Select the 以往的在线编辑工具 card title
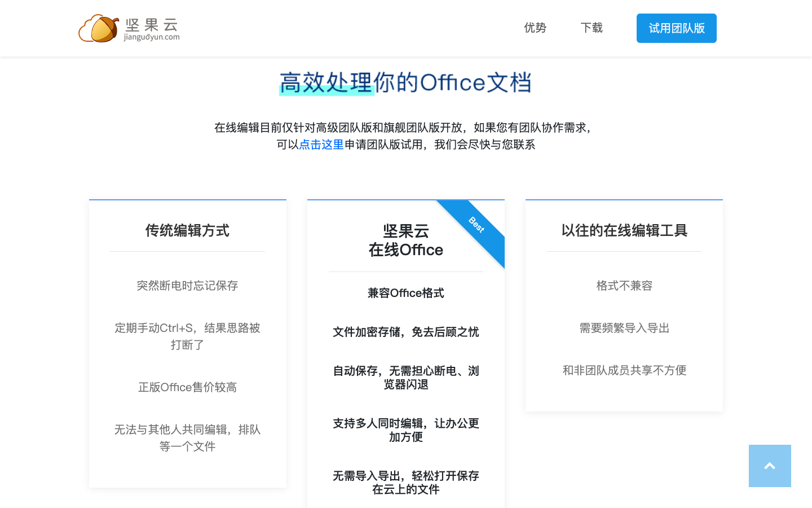 point(624,230)
